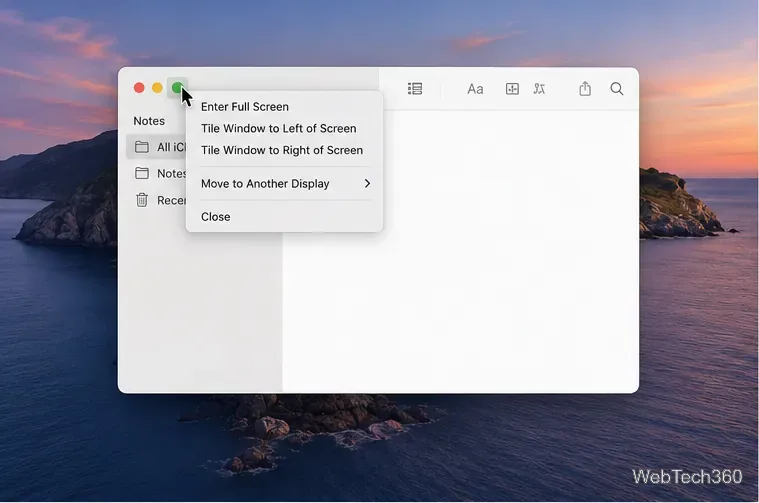Select Tile Window to Left of Screen

pos(285,128)
